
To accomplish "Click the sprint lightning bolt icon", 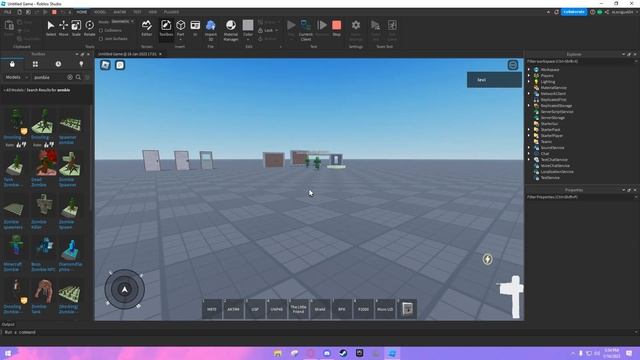I will [487, 259].
